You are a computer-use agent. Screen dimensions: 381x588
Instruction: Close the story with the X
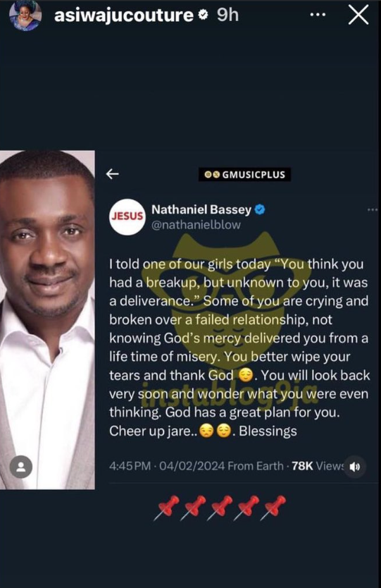tap(358, 15)
